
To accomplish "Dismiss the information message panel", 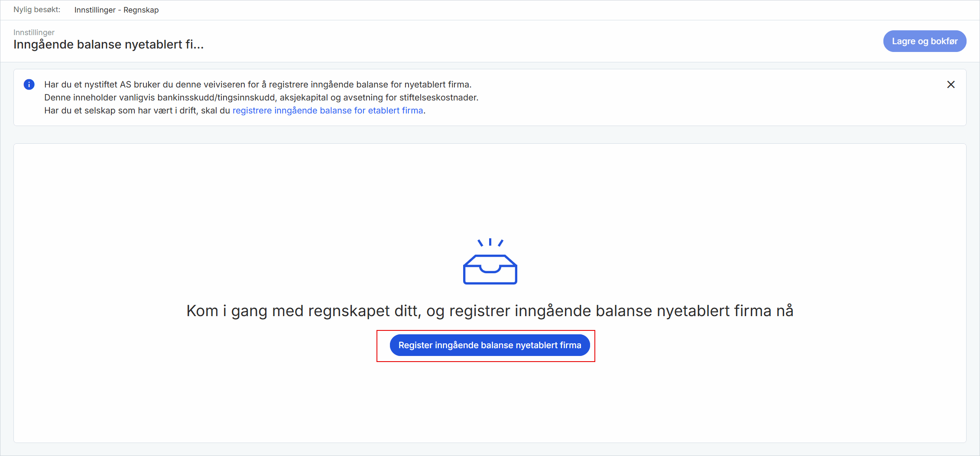I will (x=951, y=84).
